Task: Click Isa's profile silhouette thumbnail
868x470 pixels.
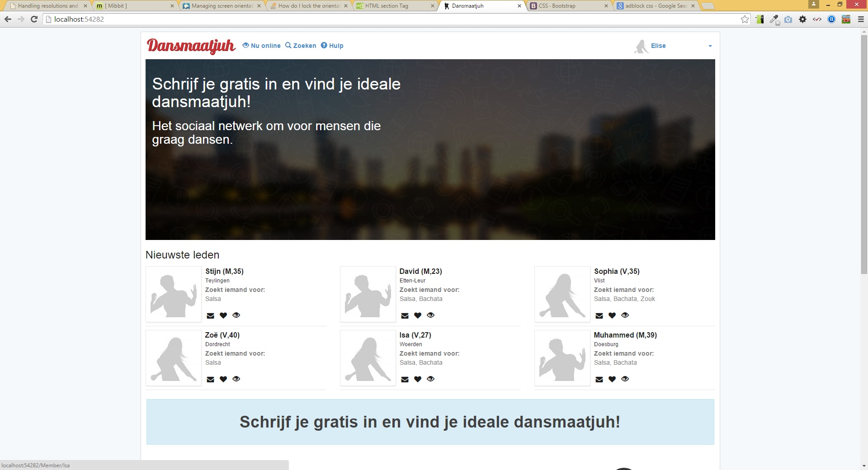Action: point(368,358)
